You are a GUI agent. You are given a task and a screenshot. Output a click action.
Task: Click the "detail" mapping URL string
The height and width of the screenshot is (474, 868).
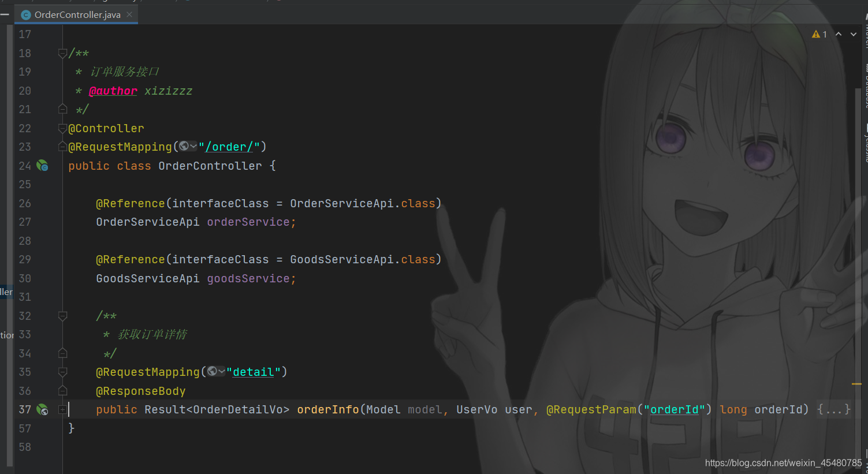click(254, 372)
